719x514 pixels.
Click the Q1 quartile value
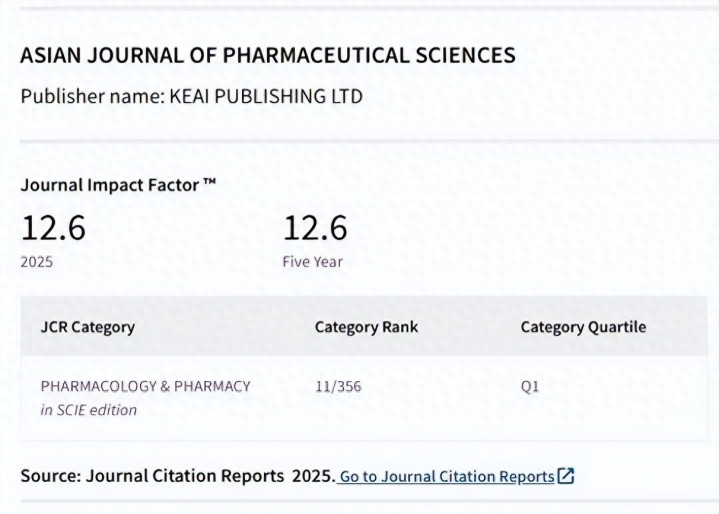pyautogui.click(x=530, y=387)
